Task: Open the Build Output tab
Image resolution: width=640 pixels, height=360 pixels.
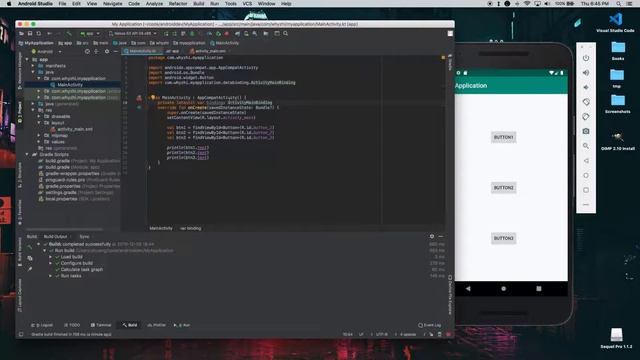Action: [56, 237]
